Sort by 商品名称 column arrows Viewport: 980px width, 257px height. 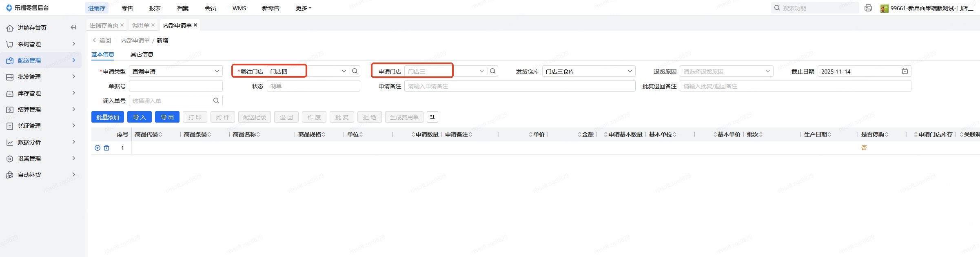tap(258, 134)
